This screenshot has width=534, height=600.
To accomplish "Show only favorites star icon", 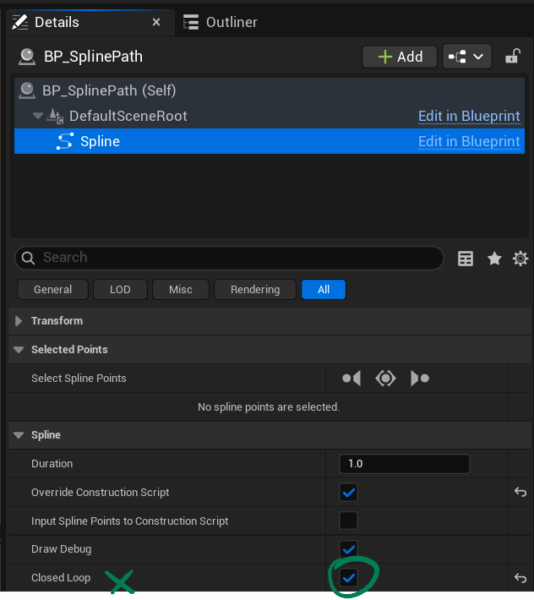I will pos(494,259).
